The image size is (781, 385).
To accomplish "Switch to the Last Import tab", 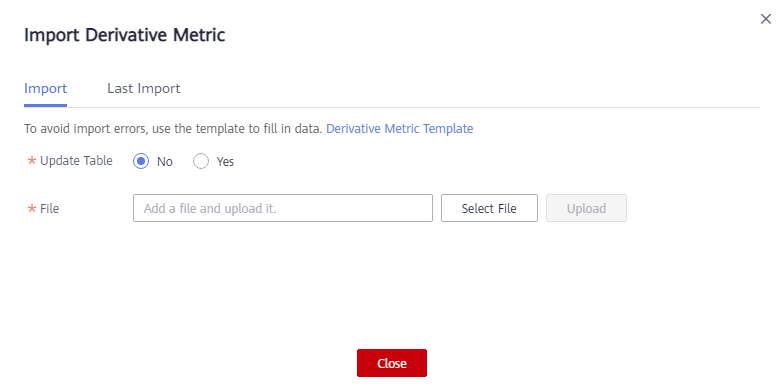I will (143, 89).
